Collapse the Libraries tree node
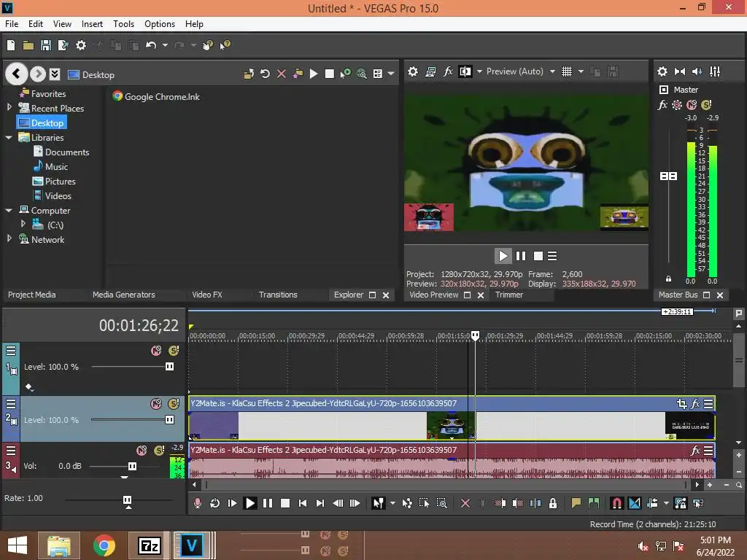 9,137
